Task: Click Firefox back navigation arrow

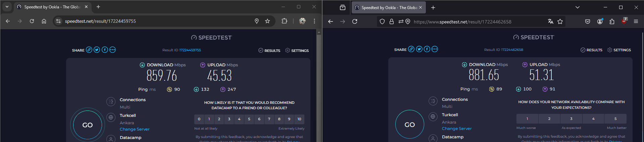Action: pos(331,21)
